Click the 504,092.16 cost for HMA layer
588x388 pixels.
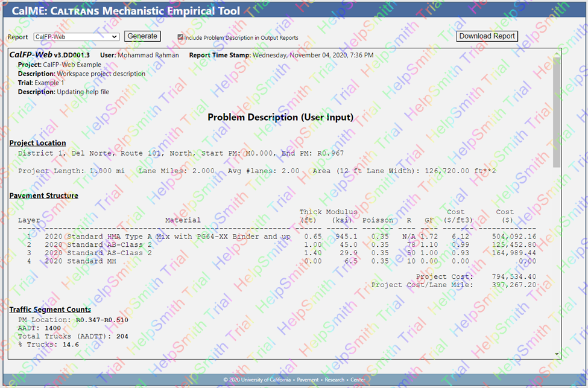click(514, 237)
